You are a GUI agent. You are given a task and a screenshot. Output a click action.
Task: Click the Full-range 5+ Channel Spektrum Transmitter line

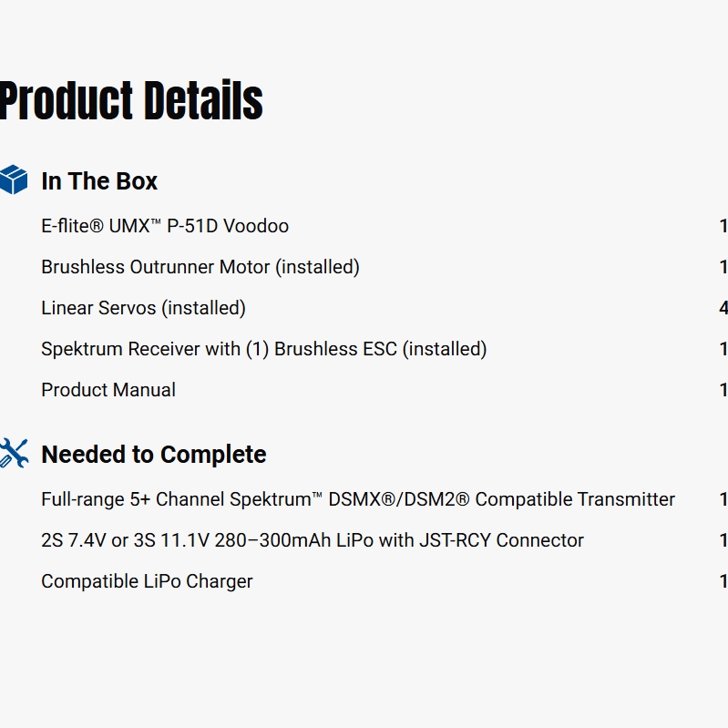(358, 499)
